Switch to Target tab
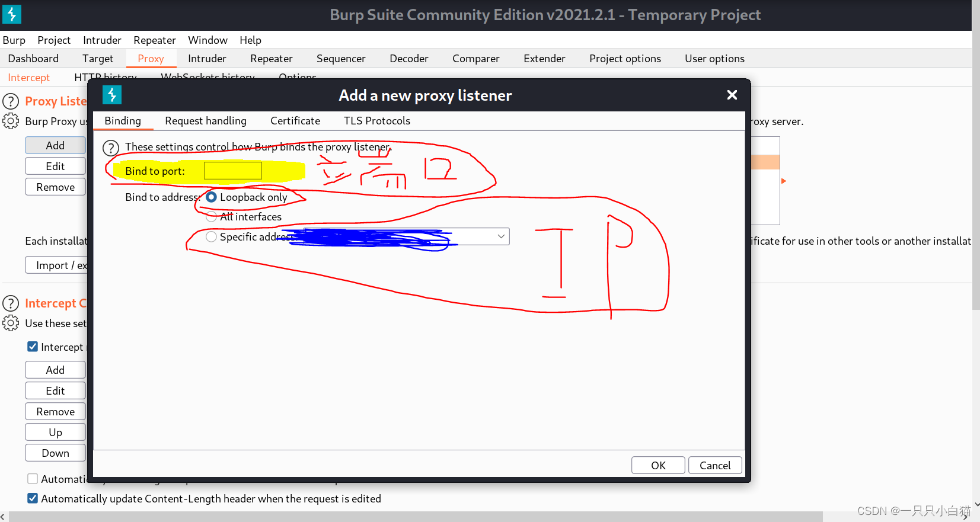980x522 pixels. tap(98, 59)
